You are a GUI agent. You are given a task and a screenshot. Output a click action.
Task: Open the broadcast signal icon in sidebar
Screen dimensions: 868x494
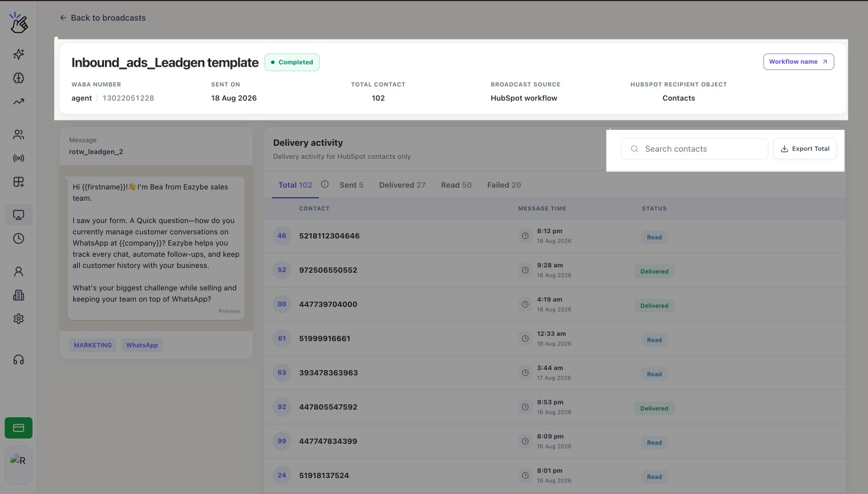pyautogui.click(x=19, y=158)
